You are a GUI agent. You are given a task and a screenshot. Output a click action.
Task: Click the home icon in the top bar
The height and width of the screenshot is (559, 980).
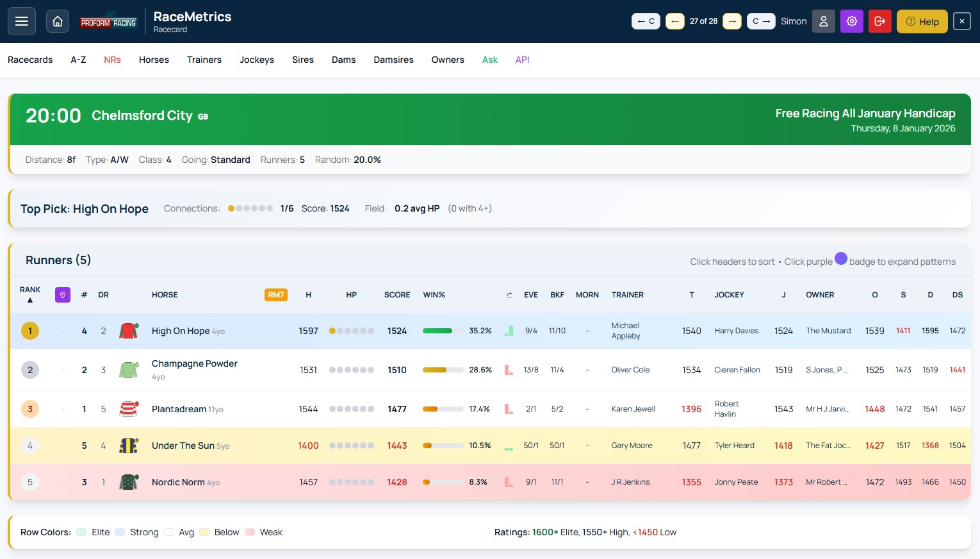[x=57, y=21]
